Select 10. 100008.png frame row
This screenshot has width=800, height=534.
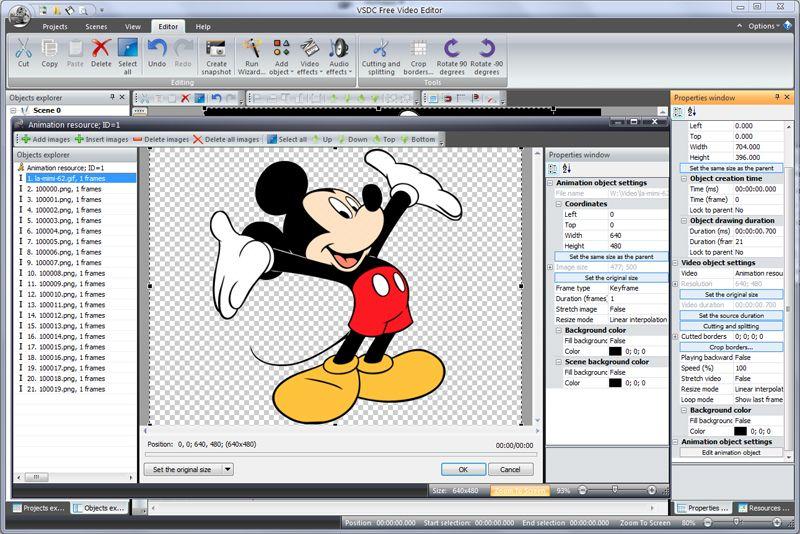pos(65,273)
